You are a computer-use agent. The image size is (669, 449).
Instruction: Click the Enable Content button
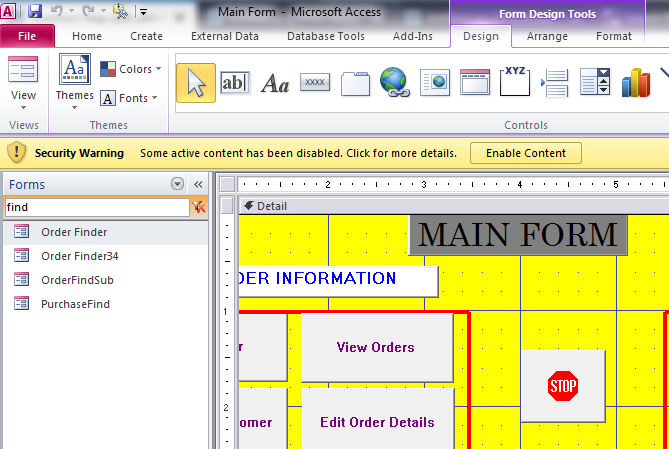click(x=526, y=153)
